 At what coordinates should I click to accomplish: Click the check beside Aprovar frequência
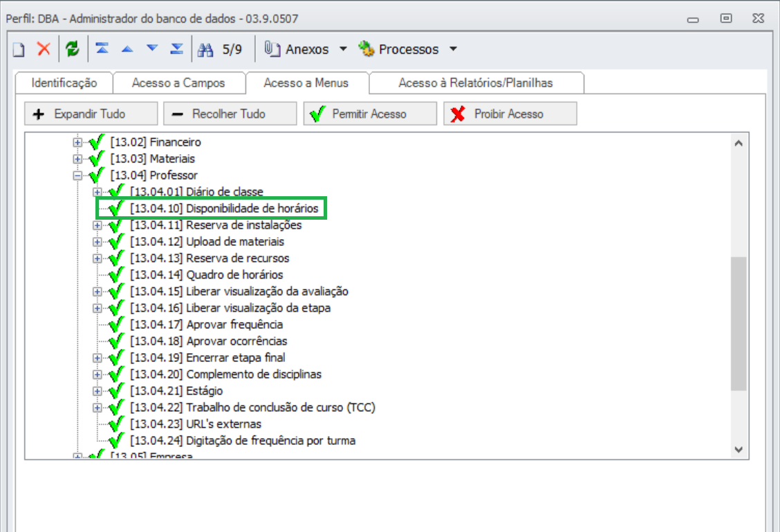point(116,324)
